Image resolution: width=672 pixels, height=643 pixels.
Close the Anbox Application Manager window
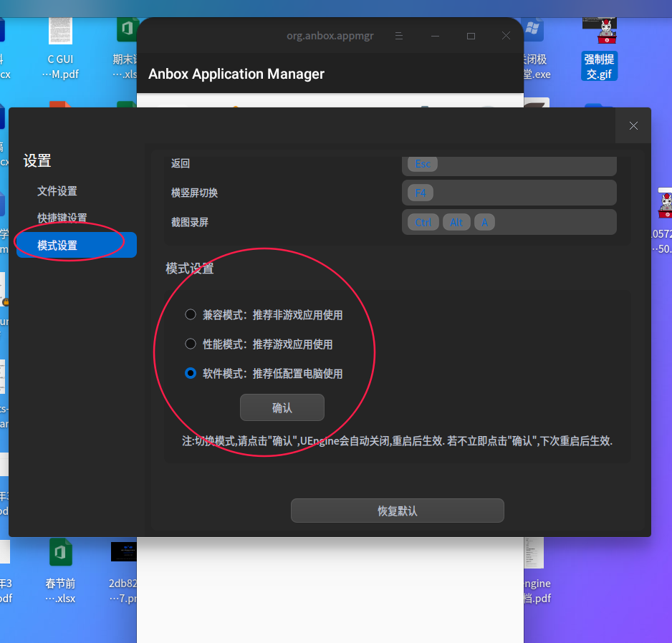coord(506,36)
